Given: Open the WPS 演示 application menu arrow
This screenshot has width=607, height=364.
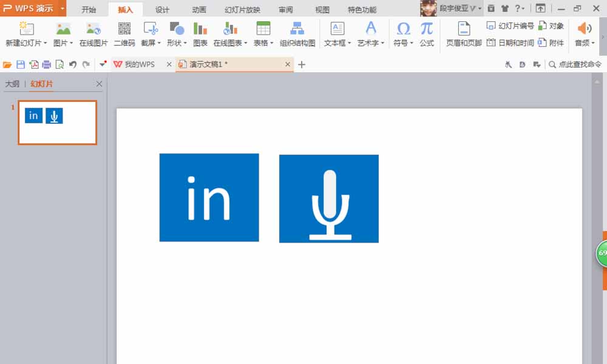Looking at the screenshot, I should [x=63, y=8].
